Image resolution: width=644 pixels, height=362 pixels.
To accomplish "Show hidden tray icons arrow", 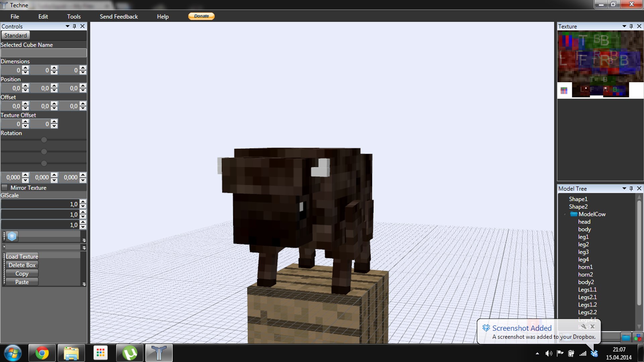I will coord(537,354).
